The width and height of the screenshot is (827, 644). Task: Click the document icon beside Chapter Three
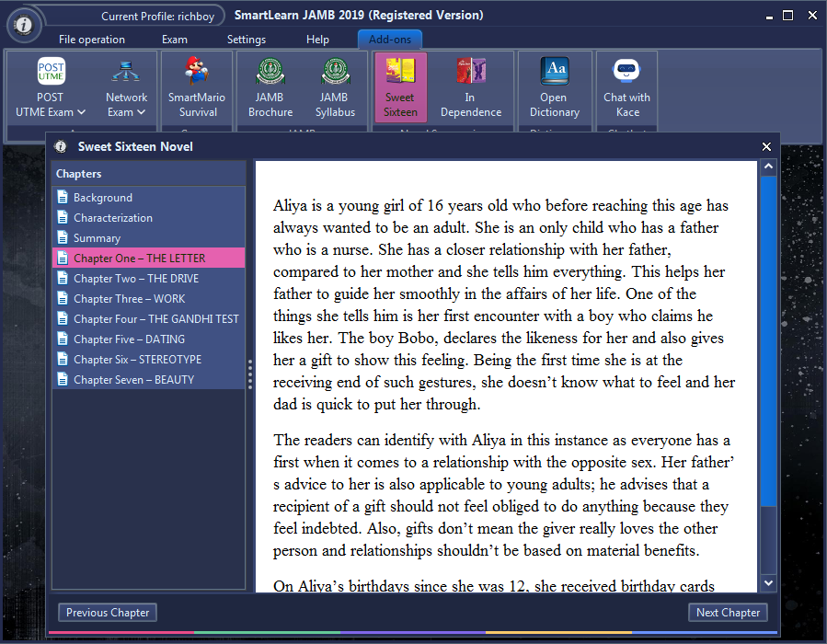pos(63,298)
